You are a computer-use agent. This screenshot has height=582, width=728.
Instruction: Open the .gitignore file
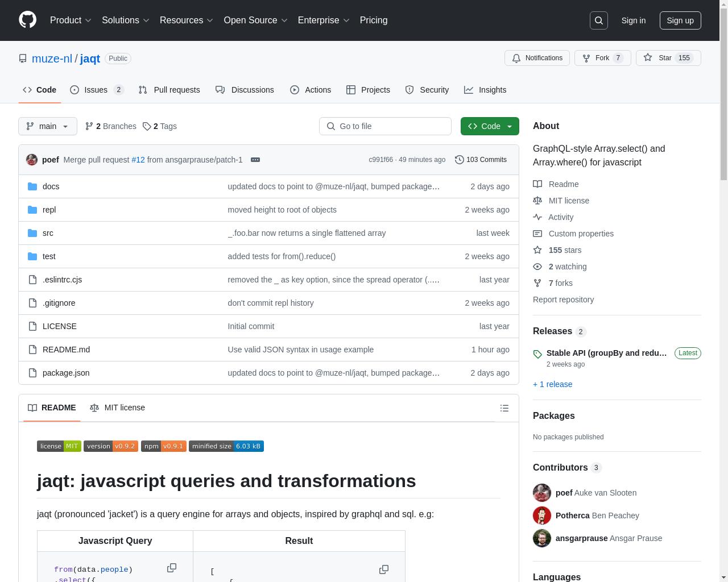[x=59, y=303]
